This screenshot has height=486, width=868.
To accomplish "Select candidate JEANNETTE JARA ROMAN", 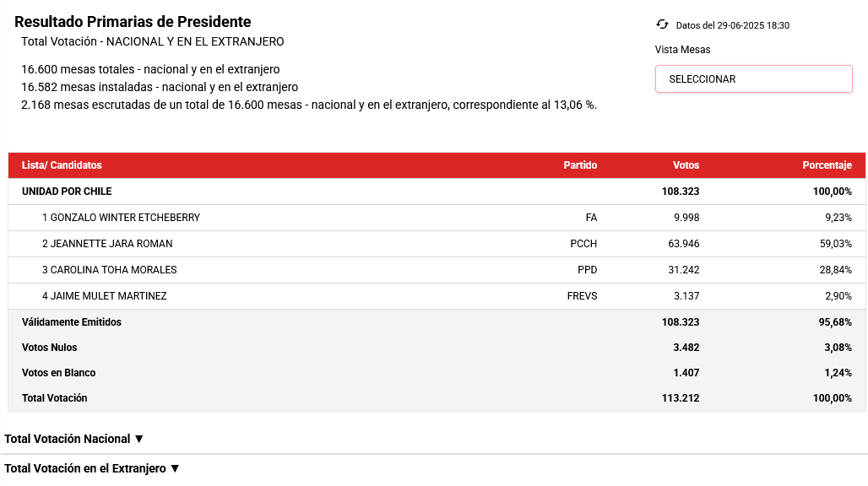I will point(107,243).
